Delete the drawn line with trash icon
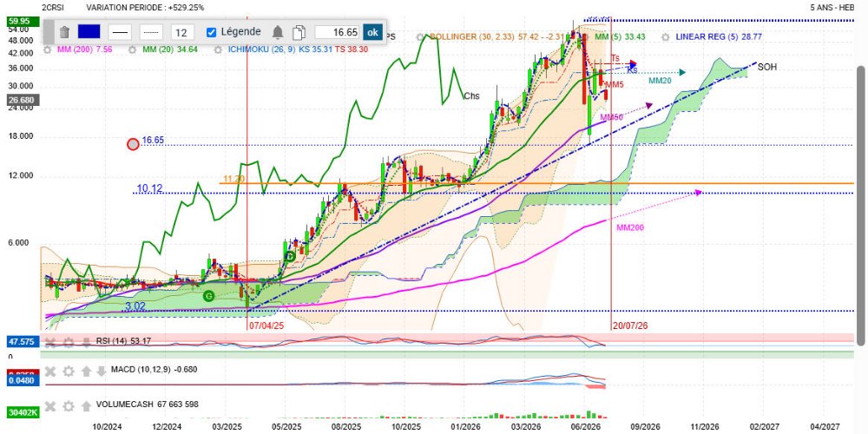The height and width of the screenshot is (434, 868). (x=64, y=32)
